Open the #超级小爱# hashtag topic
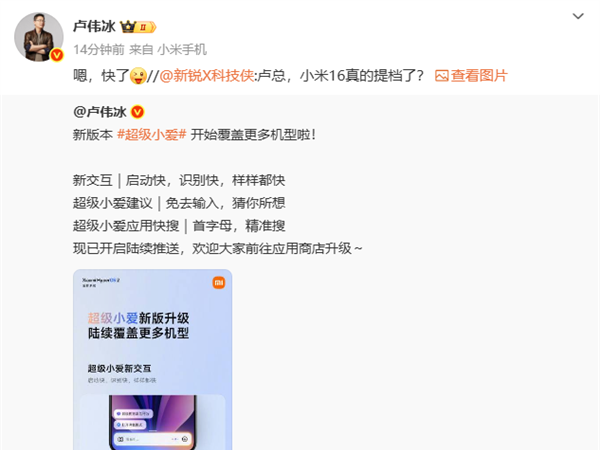 (x=152, y=135)
